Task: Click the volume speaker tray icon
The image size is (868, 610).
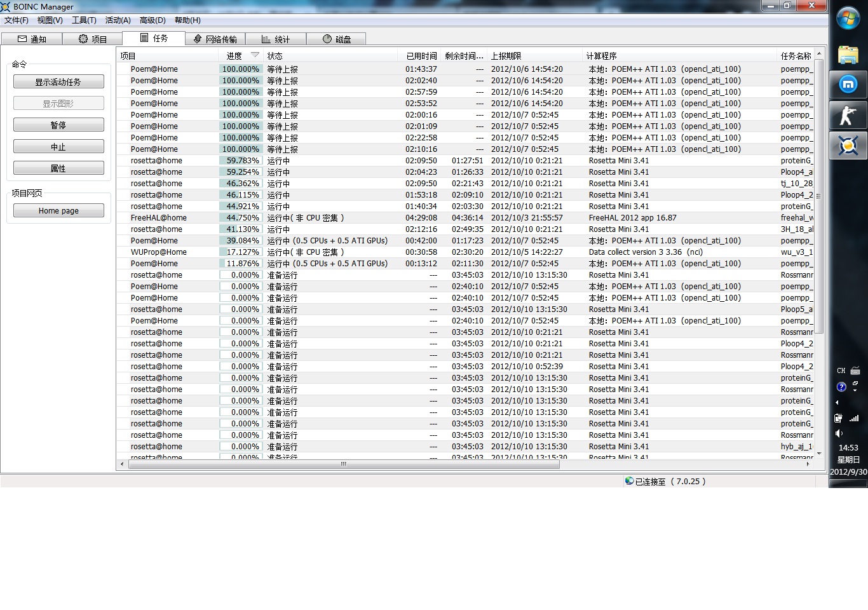Action: pos(839,433)
